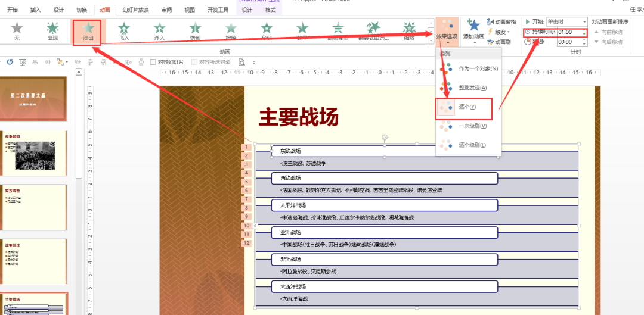Viewport: 644px width, 315px height.
Task: Open the 视图 view tab
Action: click(190, 10)
